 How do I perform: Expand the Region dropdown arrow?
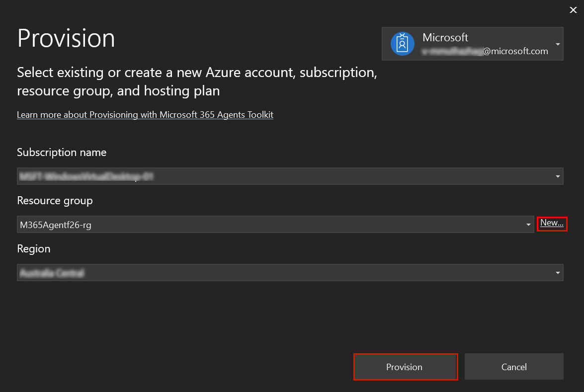(558, 273)
